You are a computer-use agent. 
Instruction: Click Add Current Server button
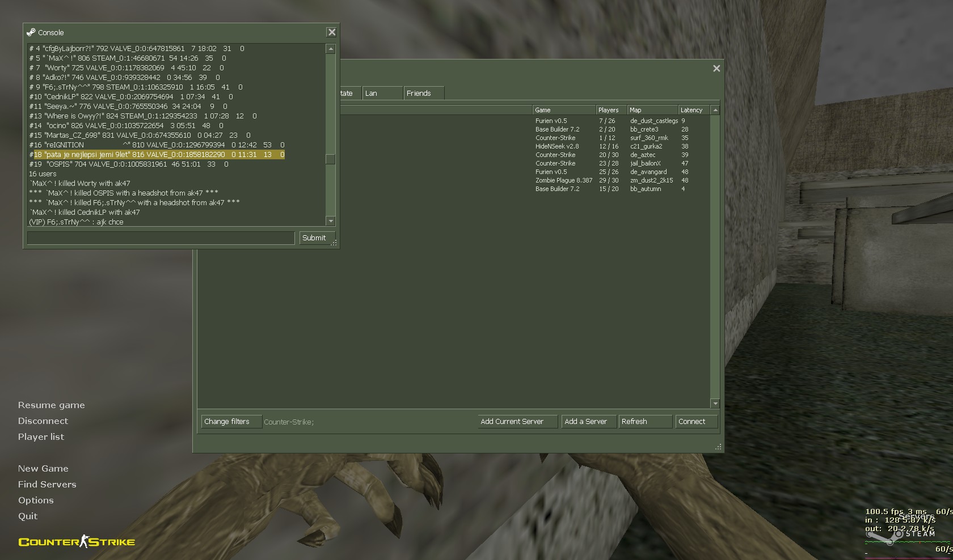(x=517, y=422)
